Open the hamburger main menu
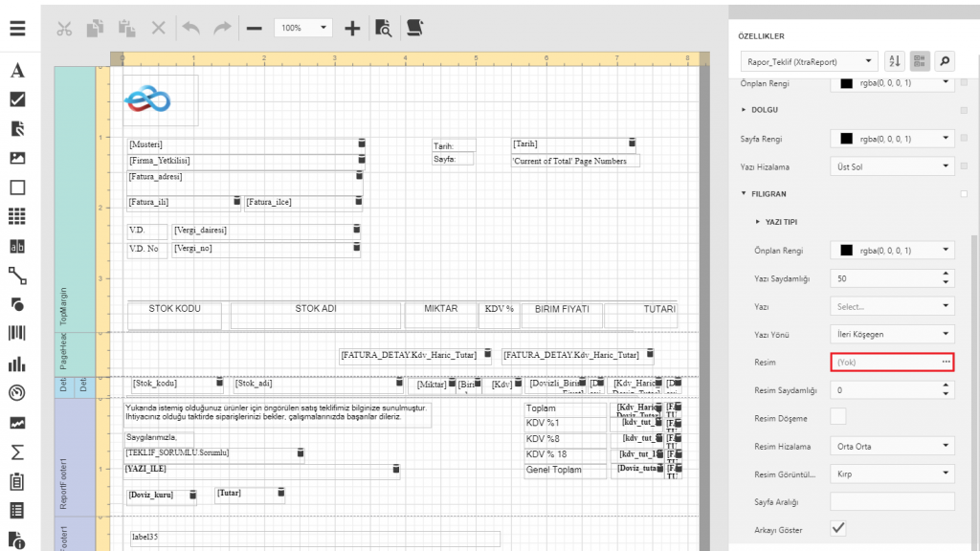 (x=17, y=27)
